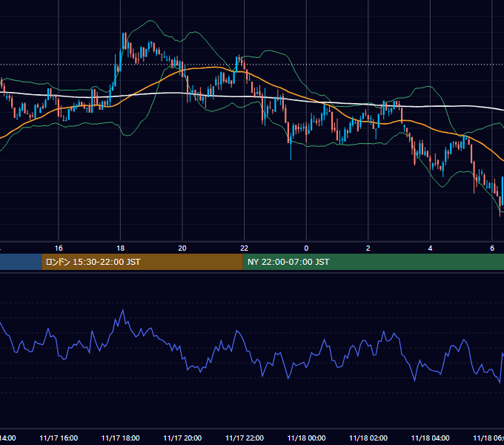Click the long lower-wick blue candle before midnight
This screenshot has width=504, height=445.
[291, 148]
